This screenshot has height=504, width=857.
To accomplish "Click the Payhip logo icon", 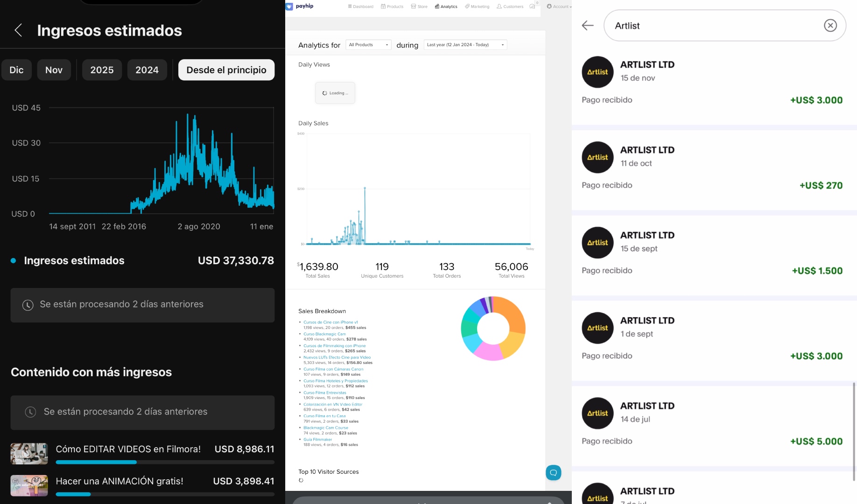I will pos(289,7).
